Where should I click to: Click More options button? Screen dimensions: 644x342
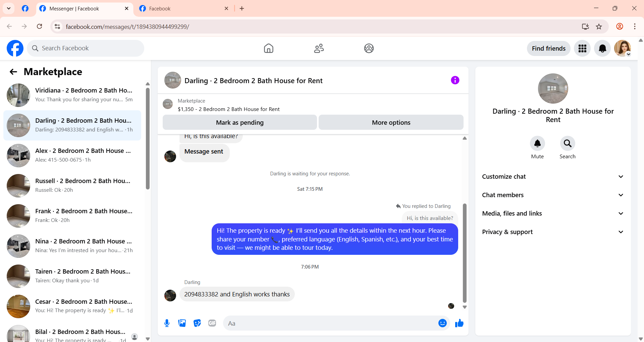tap(391, 122)
